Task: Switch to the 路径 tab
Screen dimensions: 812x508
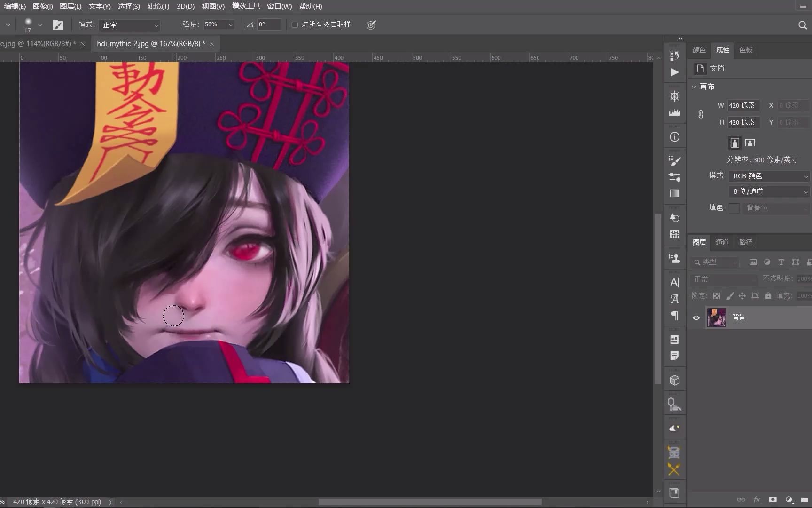Action: click(x=746, y=242)
